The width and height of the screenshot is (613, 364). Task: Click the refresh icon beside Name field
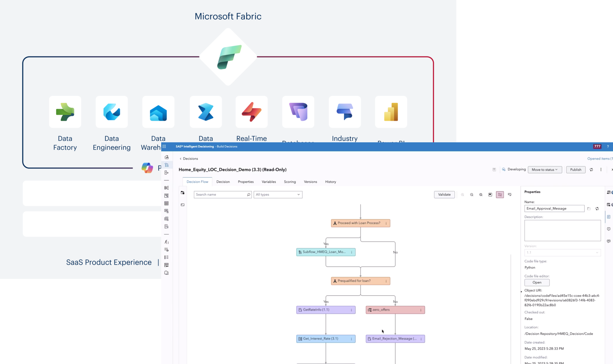[x=597, y=209]
